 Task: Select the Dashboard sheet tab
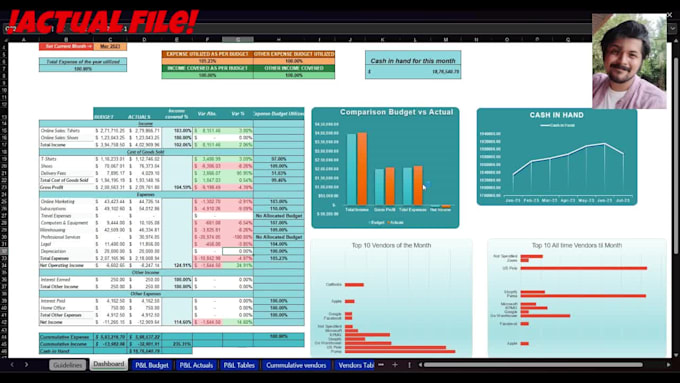click(x=108, y=364)
